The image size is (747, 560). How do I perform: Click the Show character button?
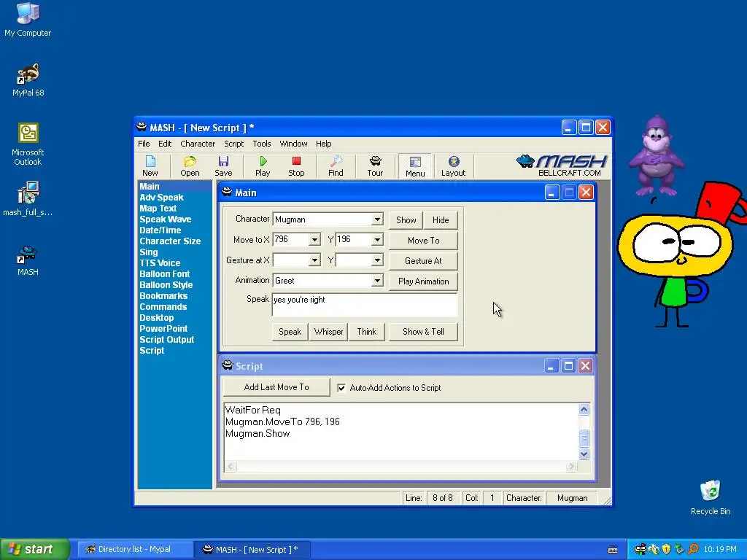406,220
